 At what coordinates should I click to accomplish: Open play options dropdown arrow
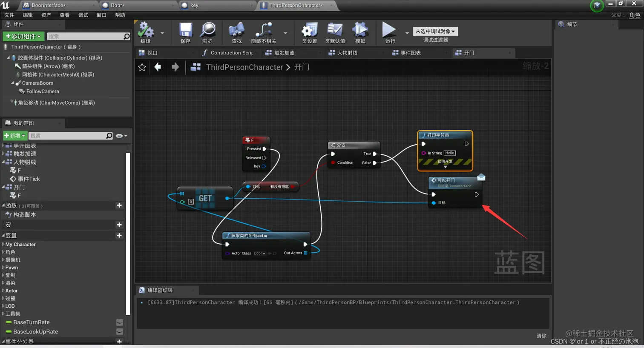(407, 33)
